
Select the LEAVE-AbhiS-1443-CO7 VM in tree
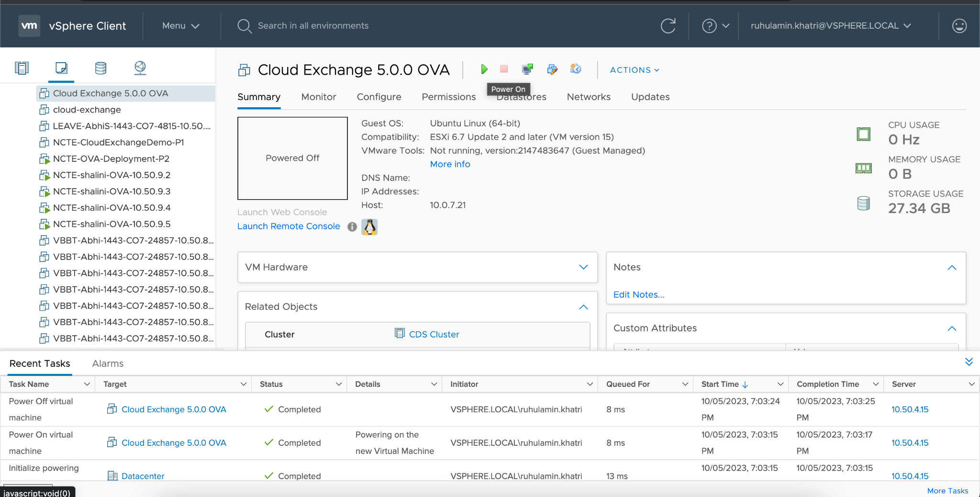pyautogui.click(x=132, y=126)
